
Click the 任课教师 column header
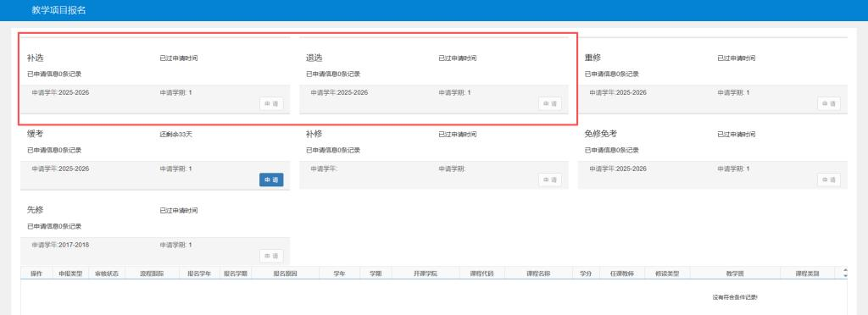coord(622,273)
